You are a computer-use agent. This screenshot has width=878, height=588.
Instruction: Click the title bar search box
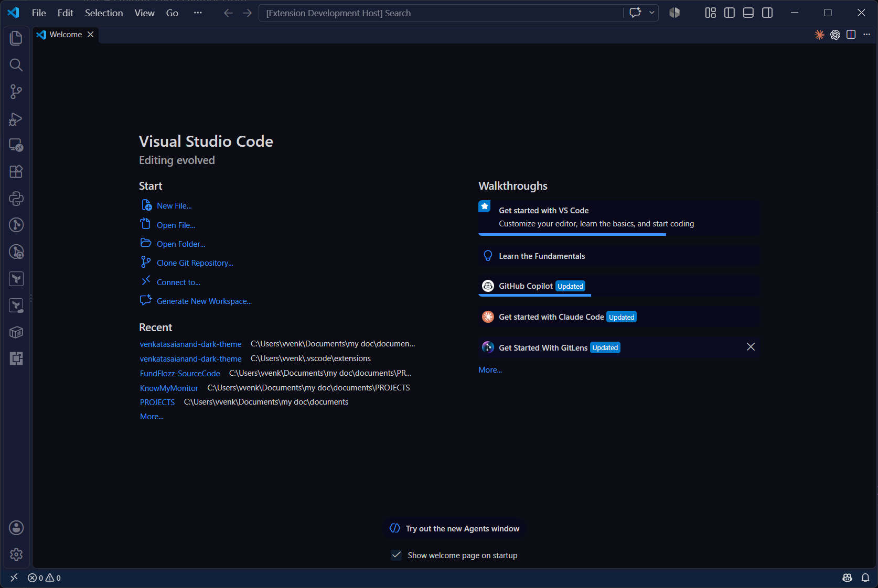[x=441, y=13]
